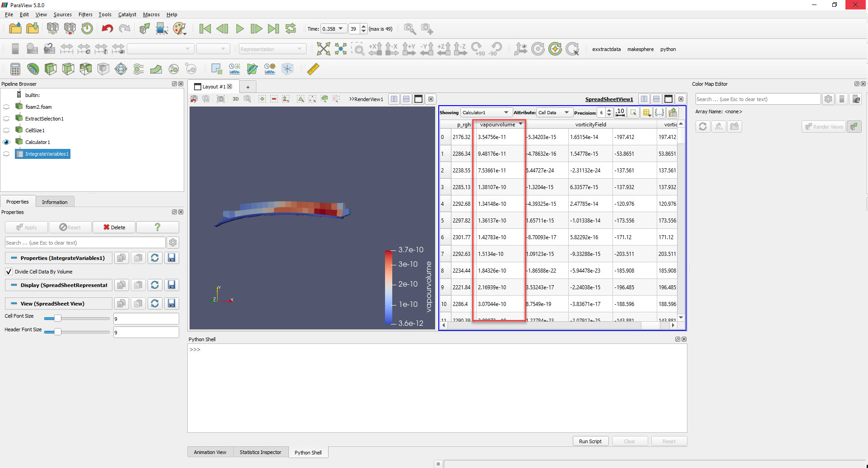Viewport: 868px width, 468px height.
Task: Click the Connect to server icon
Action: pyautogui.click(x=52, y=28)
